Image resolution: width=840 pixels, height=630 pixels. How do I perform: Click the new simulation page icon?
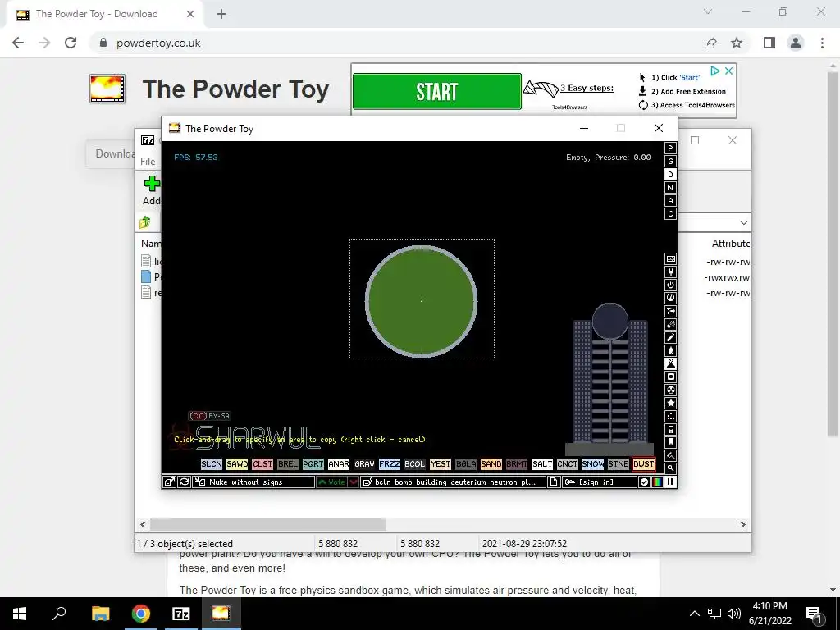click(x=554, y=482)
